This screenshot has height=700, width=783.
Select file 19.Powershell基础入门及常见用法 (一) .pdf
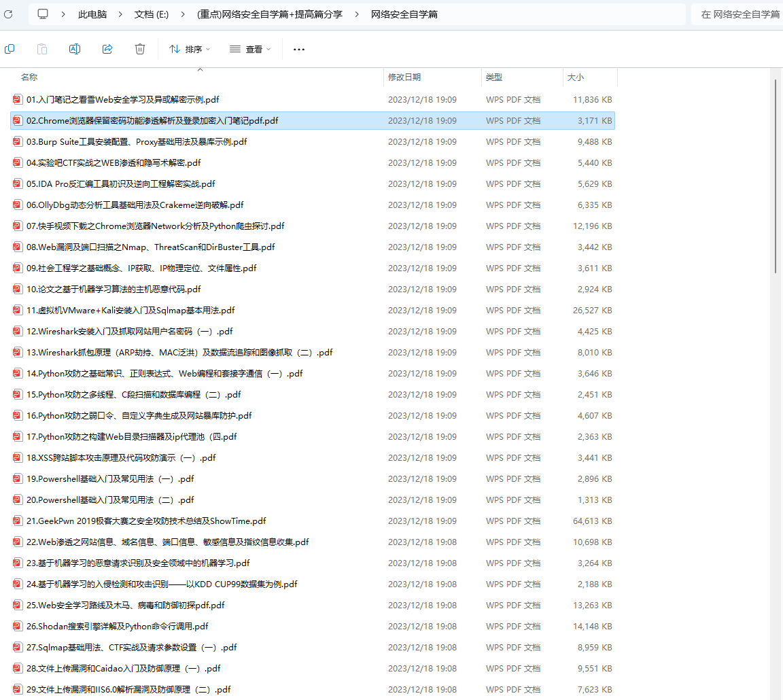click(313, 479)
